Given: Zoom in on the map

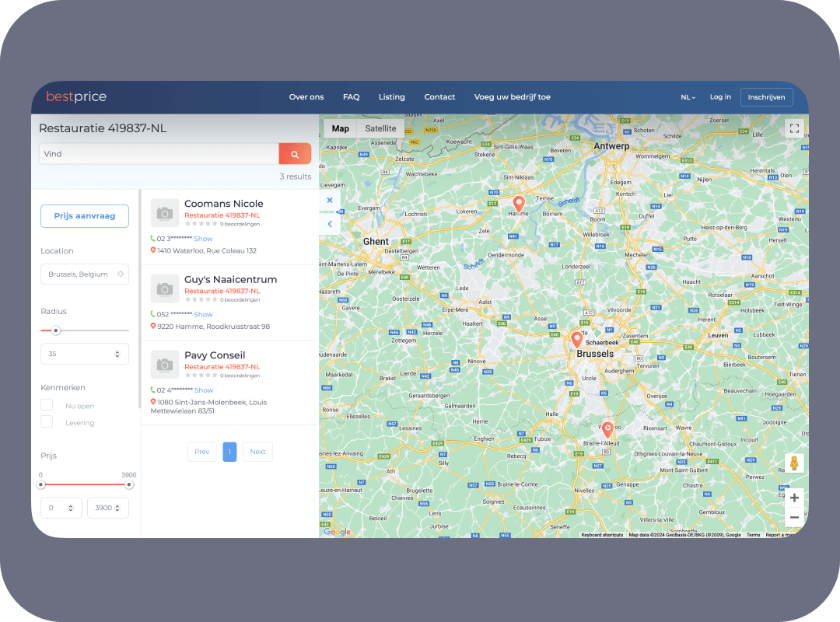Looking at the screenshot, I should [x=794, y=498].
